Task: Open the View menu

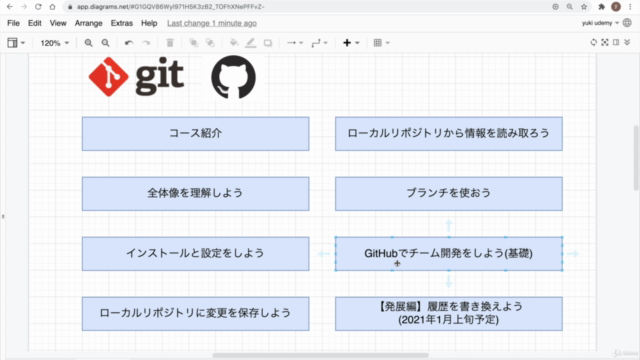Action: click(x=58, y=23)
